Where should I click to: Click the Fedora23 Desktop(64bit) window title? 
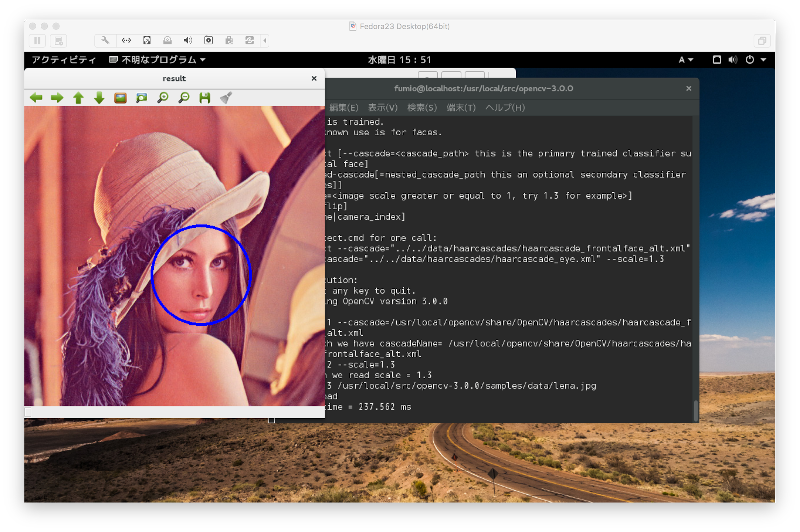pos(404,26)
